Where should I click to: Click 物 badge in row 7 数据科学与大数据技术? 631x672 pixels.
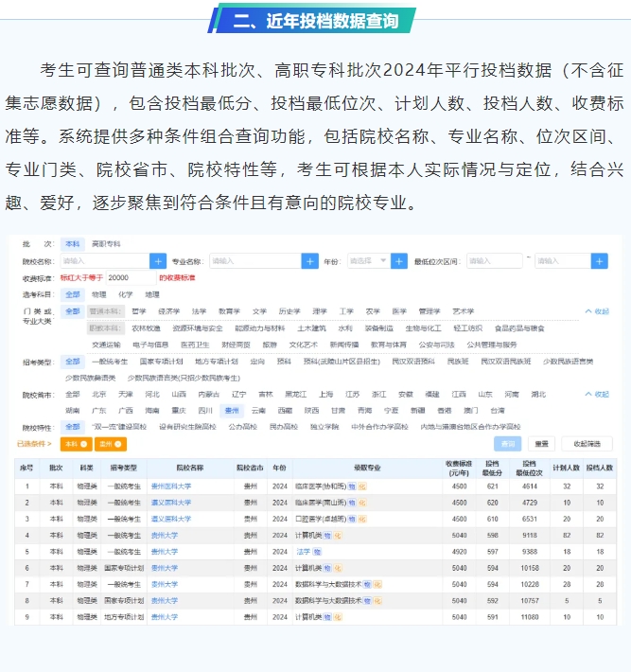coord(367,585)
